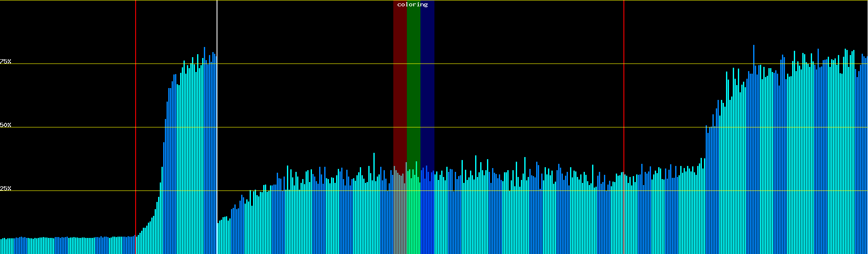
Task: Click the "coloring" label at the top
Action: click(412, 5)
